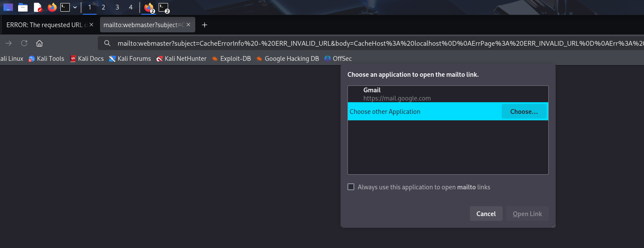
Task: Open a new browser tab
Action: click(205, 25)
